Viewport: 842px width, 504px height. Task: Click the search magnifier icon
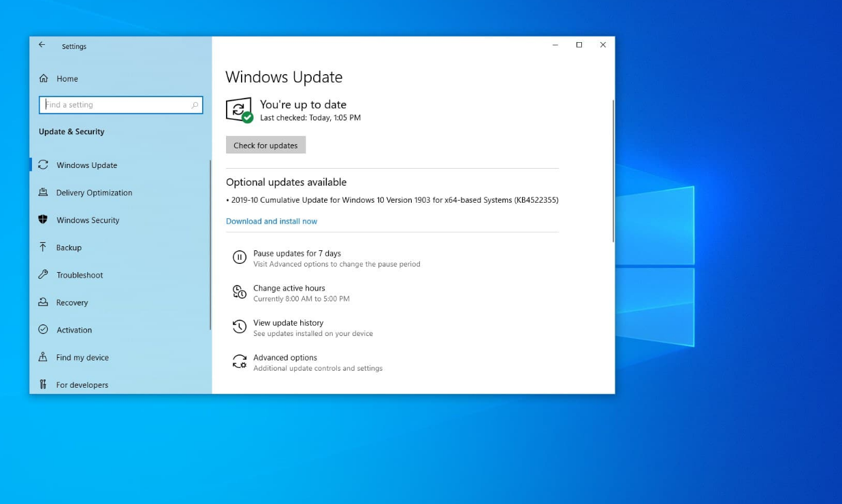195,105
